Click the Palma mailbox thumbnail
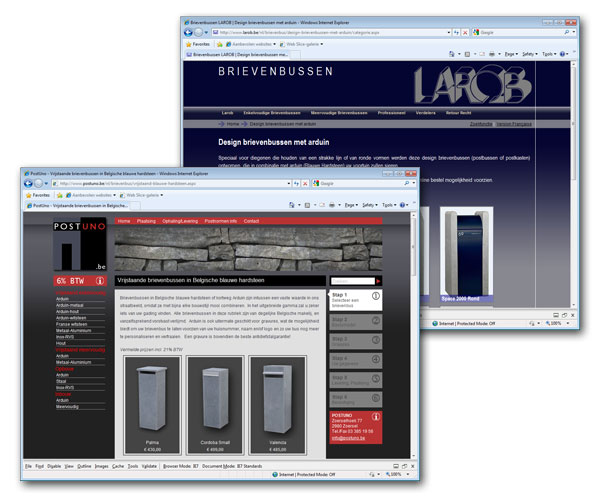 (x=152, y=405)
